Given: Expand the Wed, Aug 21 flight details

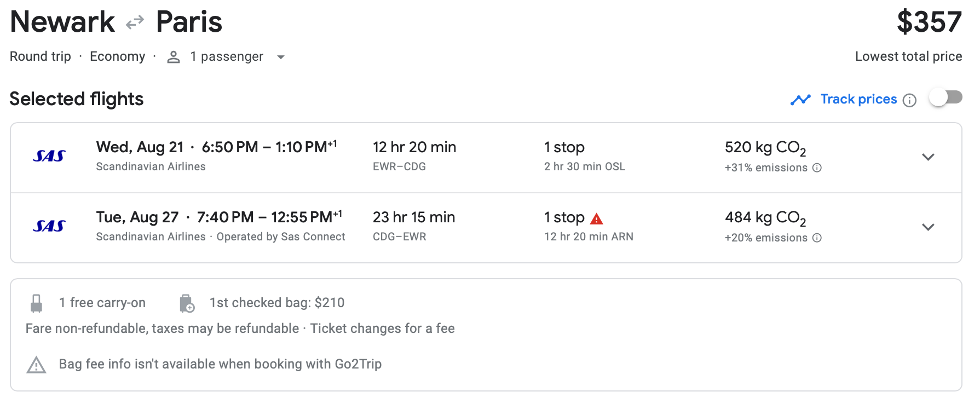Looking at the screenshot, I should pos(928,157).
